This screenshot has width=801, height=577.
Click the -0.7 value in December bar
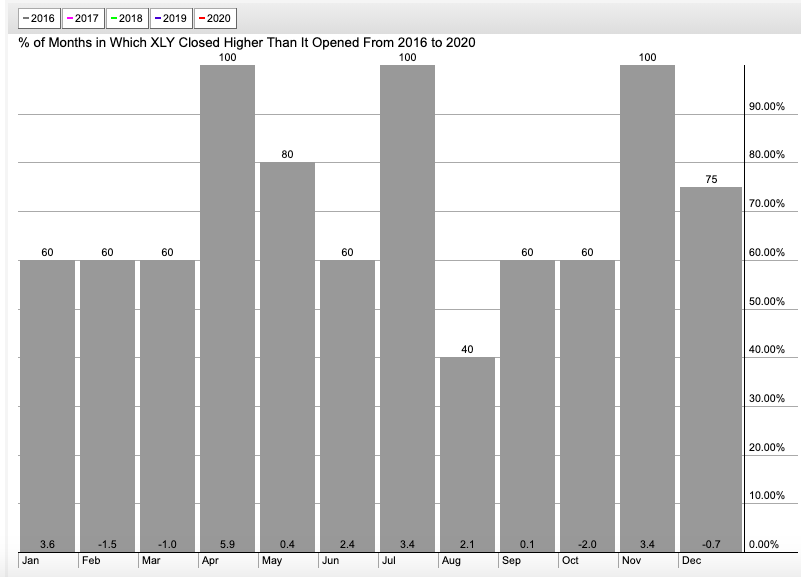pyautogui.click(x=711, y=544)
